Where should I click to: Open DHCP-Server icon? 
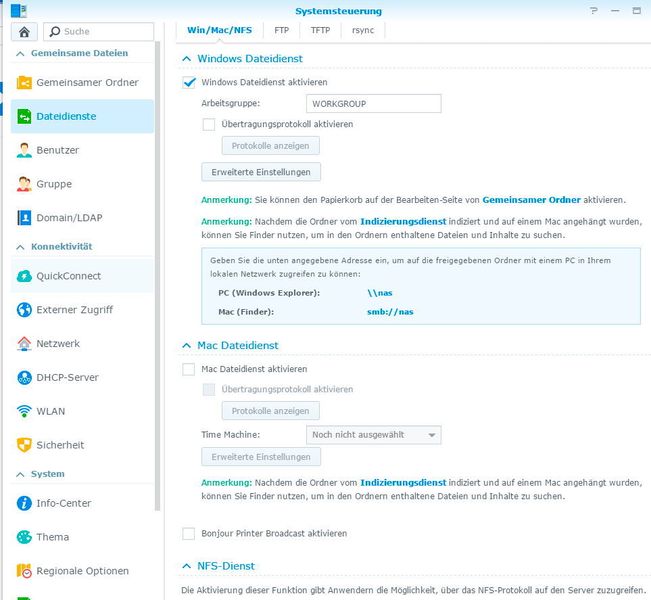click(24, 377)
